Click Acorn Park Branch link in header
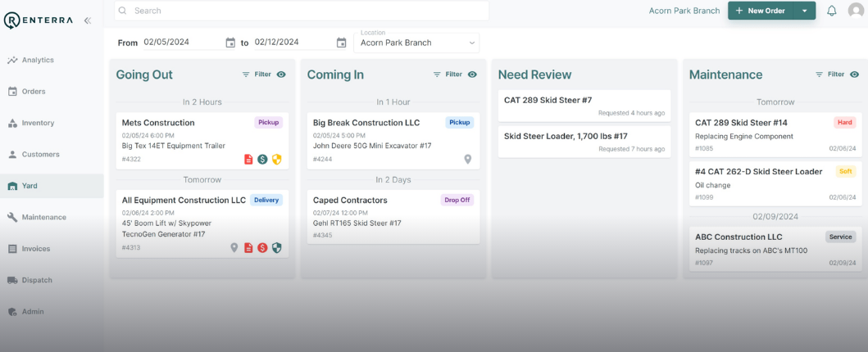This screenshot has height=352, width=868. (x=684, y=11)
